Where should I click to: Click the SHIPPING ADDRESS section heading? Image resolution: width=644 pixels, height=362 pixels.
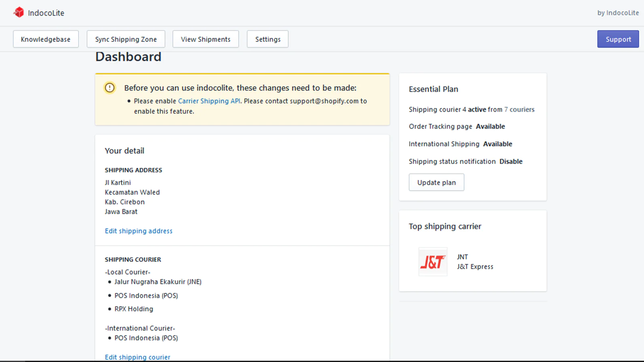point(134,170)
